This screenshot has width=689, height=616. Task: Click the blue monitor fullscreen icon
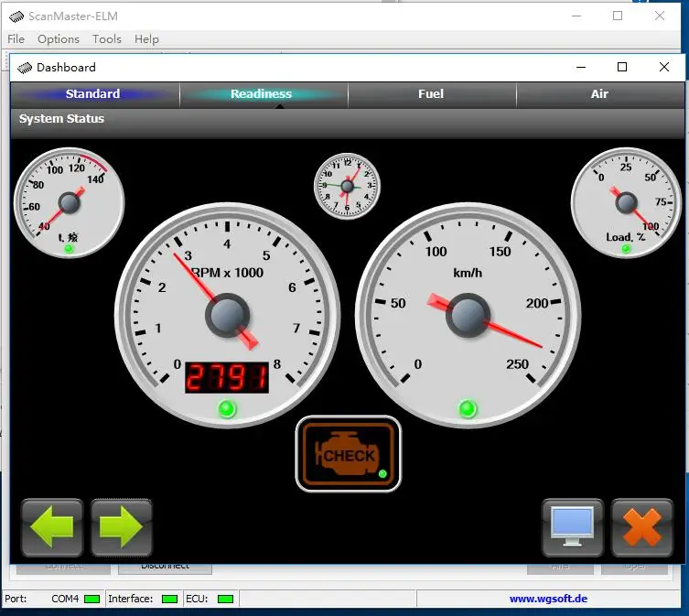click(x=573, y=527)
